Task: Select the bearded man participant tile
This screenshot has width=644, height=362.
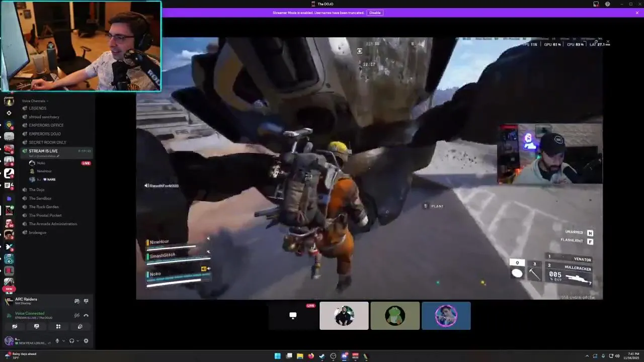Action: coord(344,316)
